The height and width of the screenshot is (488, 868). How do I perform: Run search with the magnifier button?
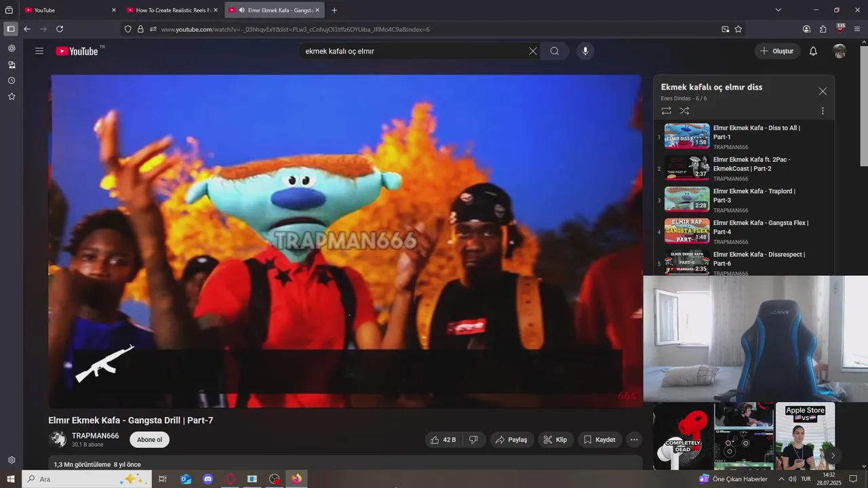point(555,51)
